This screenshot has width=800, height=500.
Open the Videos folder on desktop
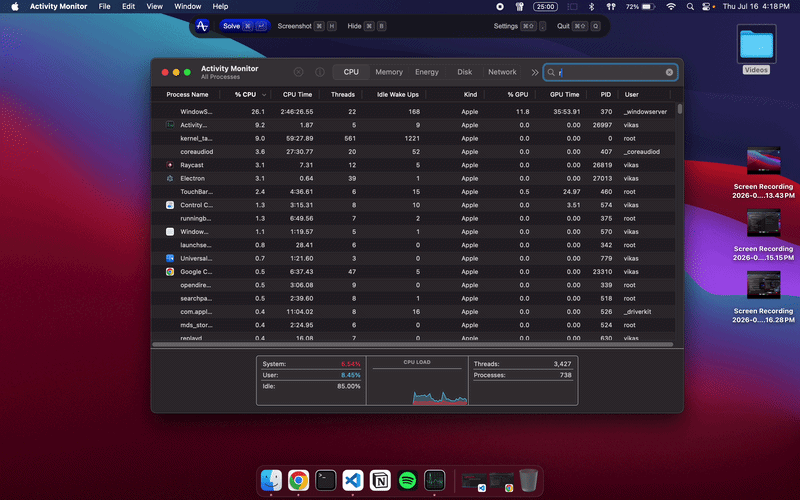[756, 49]
